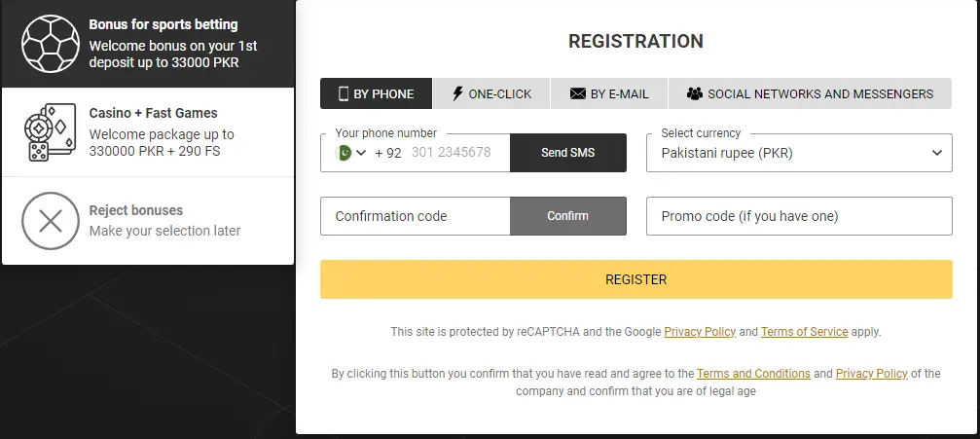Click the yellow Register button

[x=635, y=279]
